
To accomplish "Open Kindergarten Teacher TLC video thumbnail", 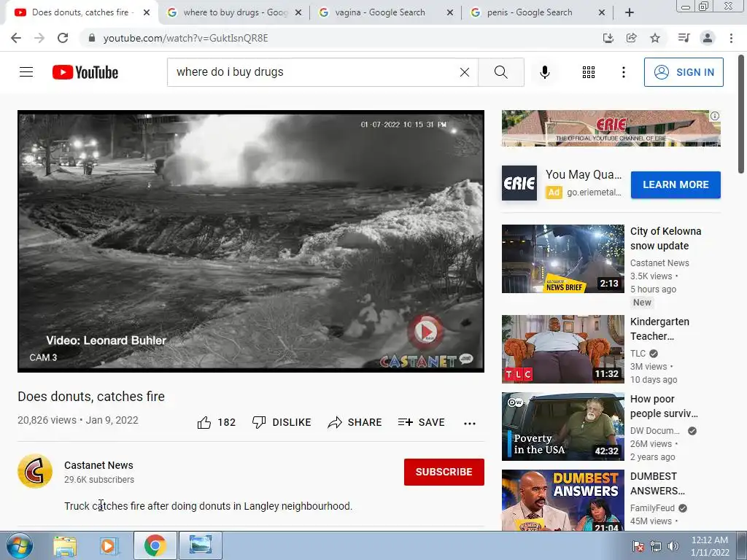I will coord(562,349).
